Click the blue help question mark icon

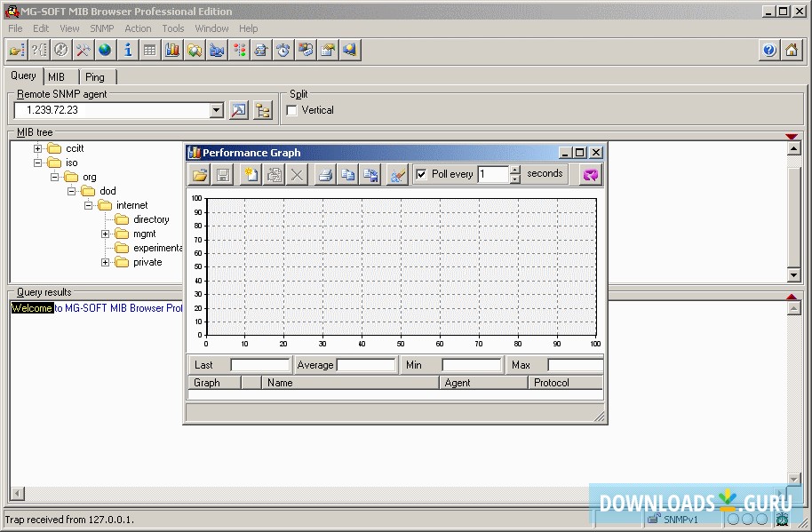tap(769, 51)
